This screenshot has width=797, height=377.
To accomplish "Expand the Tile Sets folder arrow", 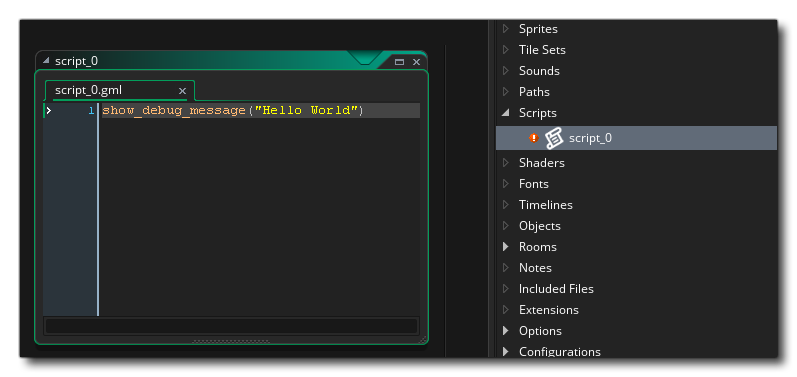I will click(506, 50).
